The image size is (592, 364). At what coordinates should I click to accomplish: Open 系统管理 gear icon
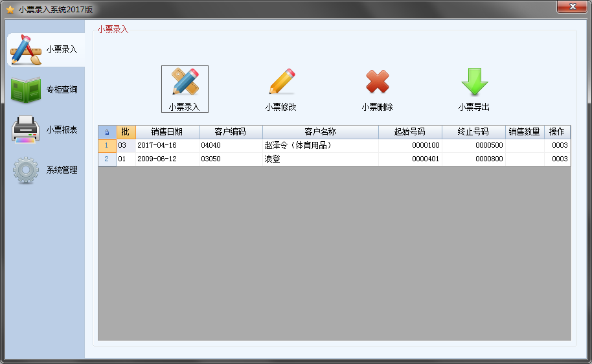26,170
